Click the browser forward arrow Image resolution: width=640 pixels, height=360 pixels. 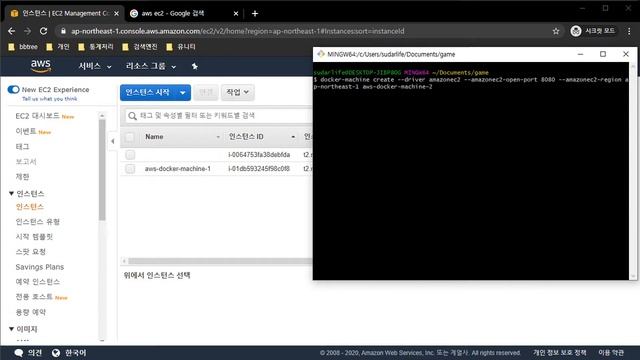(27, 31)
